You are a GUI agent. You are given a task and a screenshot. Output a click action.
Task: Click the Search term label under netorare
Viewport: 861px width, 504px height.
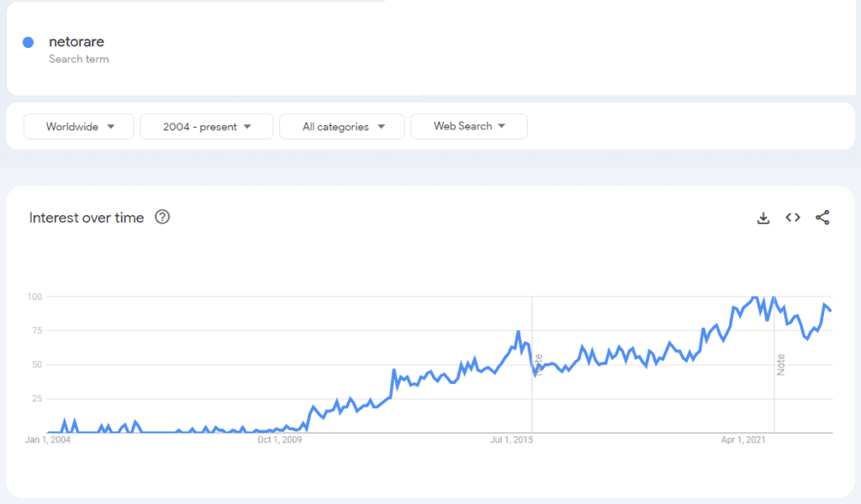coord(78,59)
